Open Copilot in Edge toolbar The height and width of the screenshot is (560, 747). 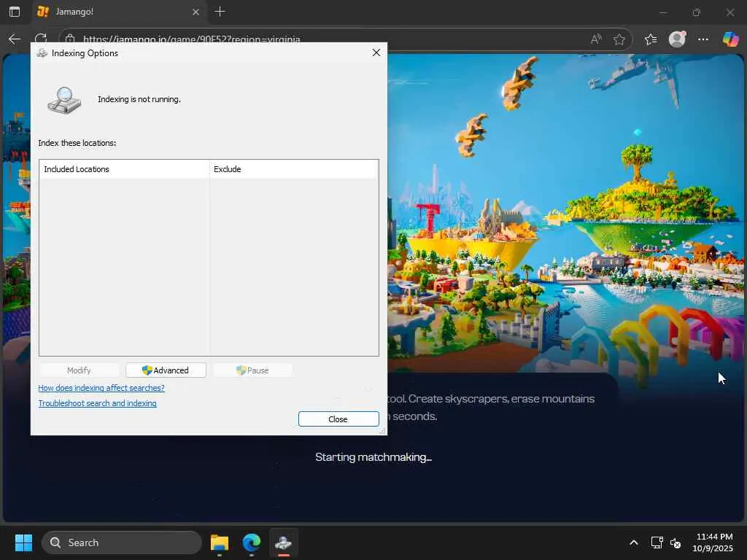point(730,39)
